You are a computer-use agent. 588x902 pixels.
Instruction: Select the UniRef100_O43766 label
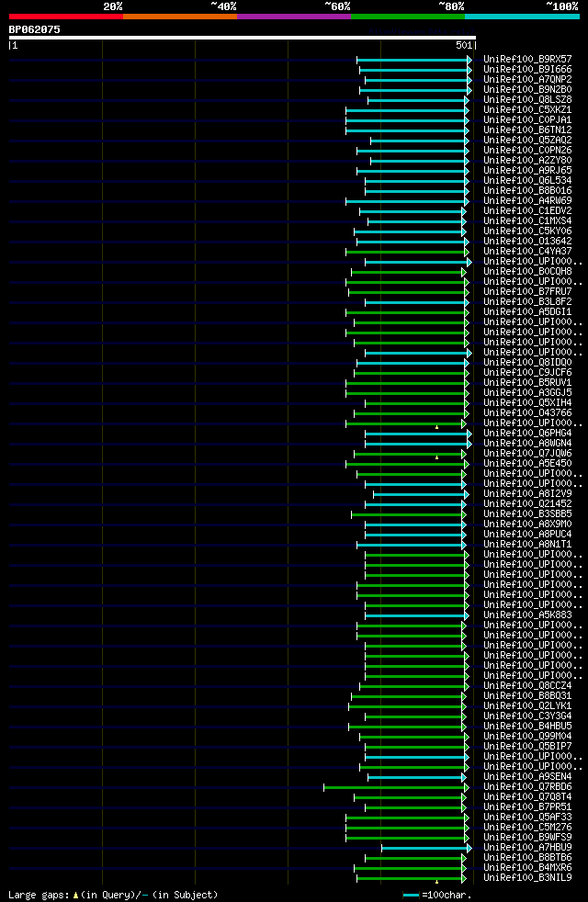(527, 413)
